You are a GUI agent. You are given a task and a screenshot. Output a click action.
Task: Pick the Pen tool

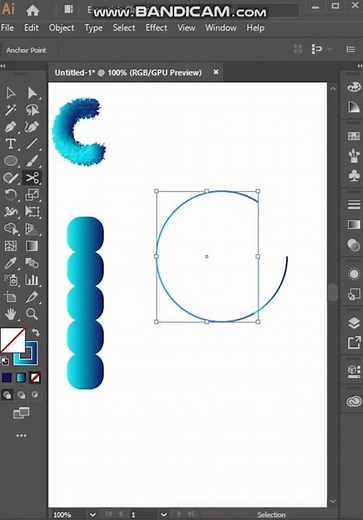coord(11,127)
